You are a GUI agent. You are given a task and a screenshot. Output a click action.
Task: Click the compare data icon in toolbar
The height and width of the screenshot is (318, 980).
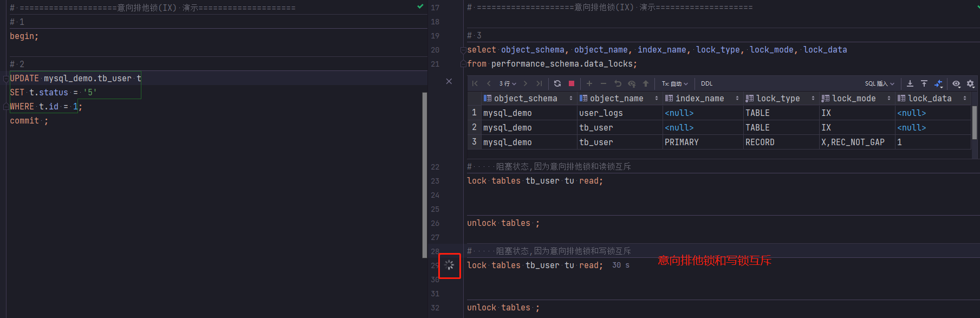coord(938,83)
